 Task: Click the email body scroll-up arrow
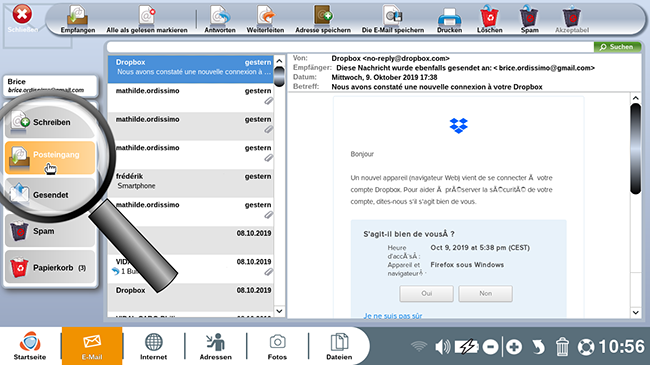coord(635,98)
